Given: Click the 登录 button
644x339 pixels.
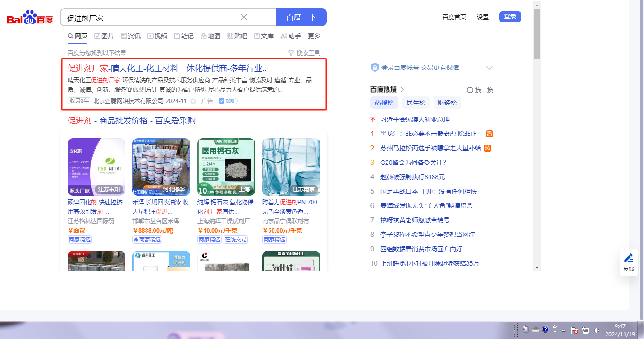Looking at the screenshot, I should 510,17.
